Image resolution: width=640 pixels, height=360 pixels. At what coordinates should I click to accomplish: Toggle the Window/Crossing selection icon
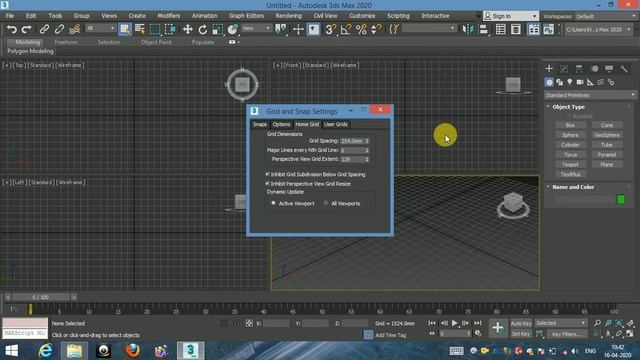[x=170, y=29]
